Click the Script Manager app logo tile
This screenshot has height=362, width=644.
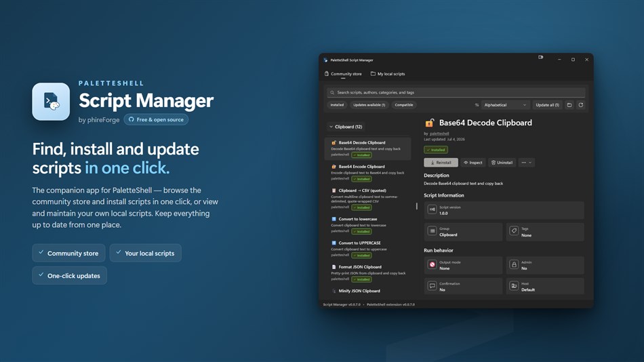coord(51,102)
